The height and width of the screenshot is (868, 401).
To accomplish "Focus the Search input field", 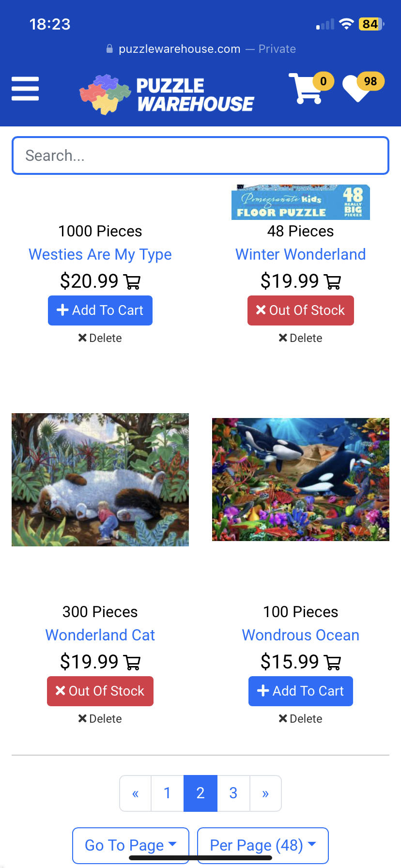I will point(200,155).
